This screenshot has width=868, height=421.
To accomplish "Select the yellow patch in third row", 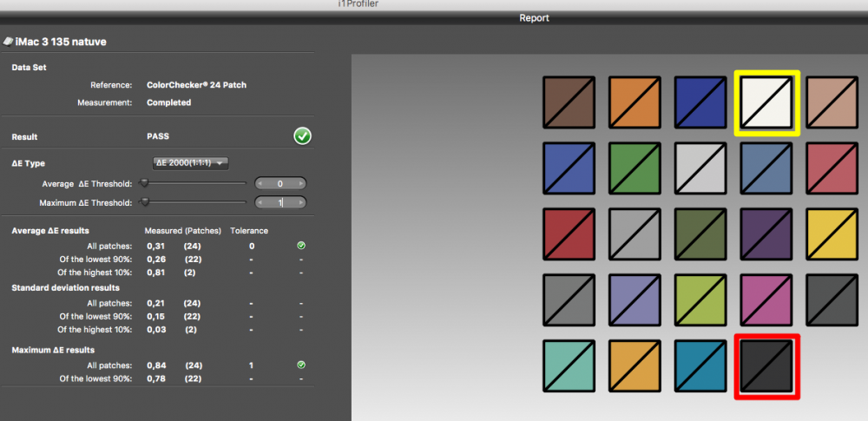I will pos(832,234).
